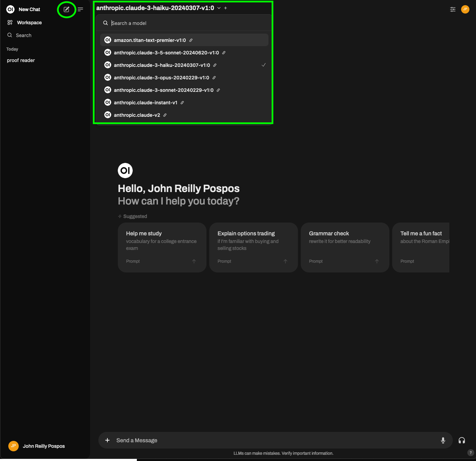Select anthropic.claude-3-5-sonnet-20240620-v1:0 model

pos(184,53)
